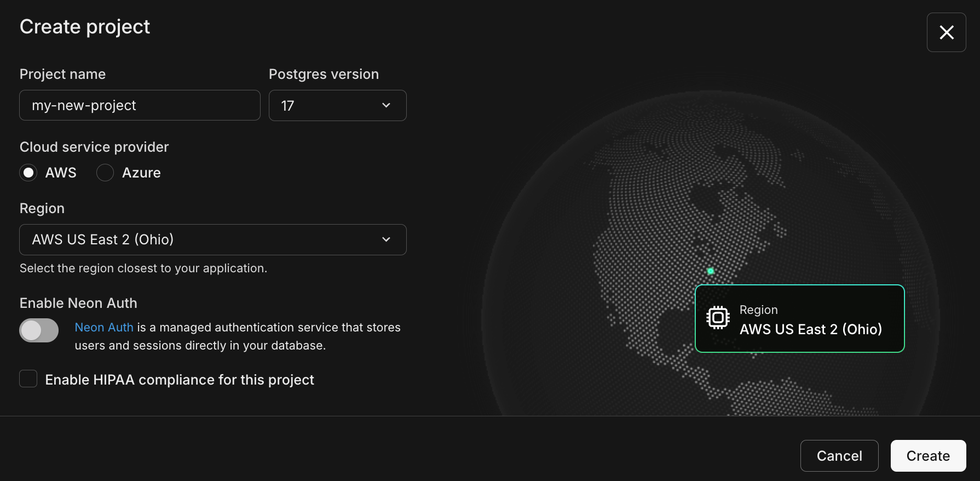Click the 'Cloud service provider' label
The width and height of the screenshot is (980, 481).
click(94, 147)
